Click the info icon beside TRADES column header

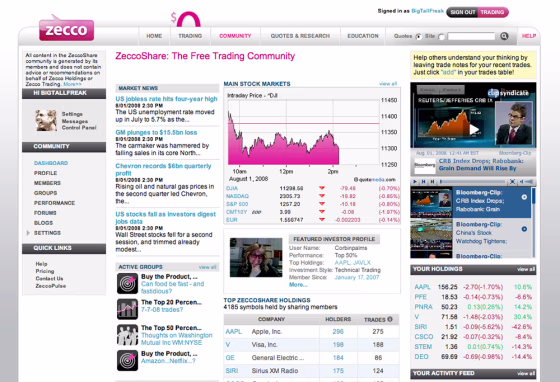coord(390,319)
